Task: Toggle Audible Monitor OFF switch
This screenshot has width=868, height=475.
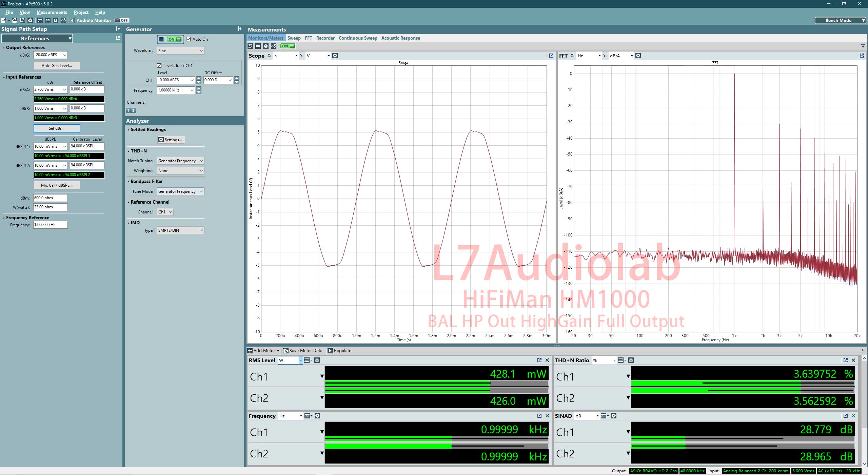Action: click(122, 20)
